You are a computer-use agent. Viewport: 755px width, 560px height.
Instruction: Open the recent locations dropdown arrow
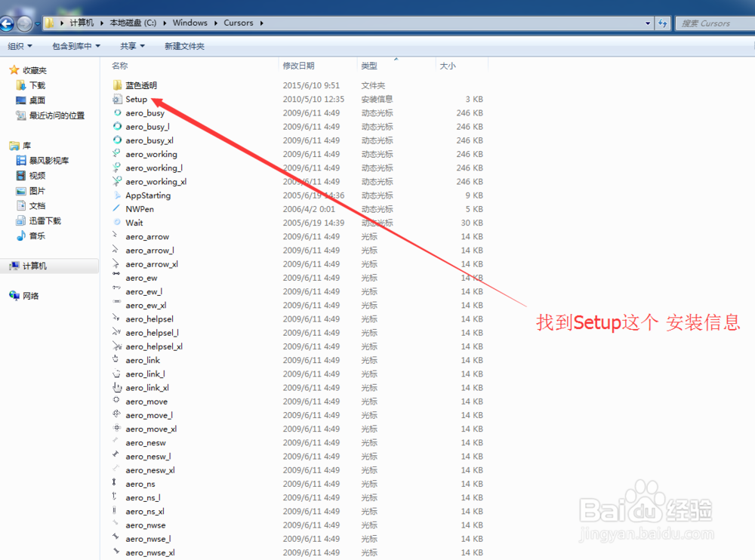pyautogui.click(x=37, y=23)
